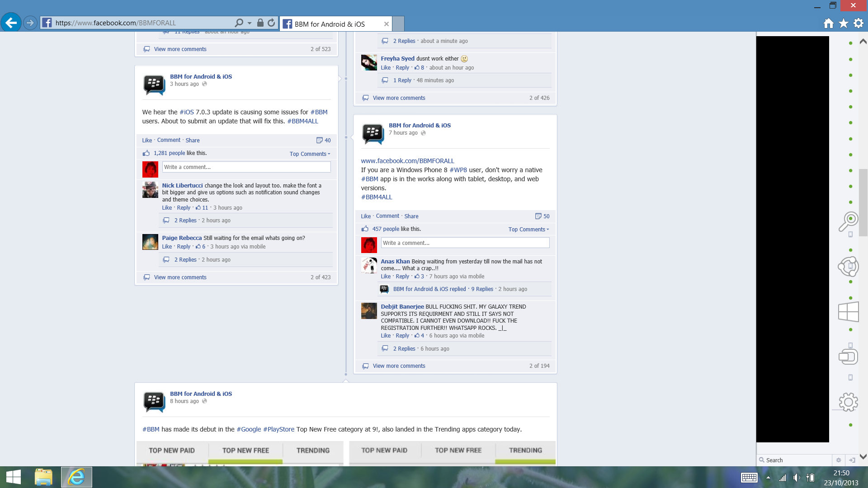Open the Settings charm gear
The image size is (868, 488).
tap(848, 402)
